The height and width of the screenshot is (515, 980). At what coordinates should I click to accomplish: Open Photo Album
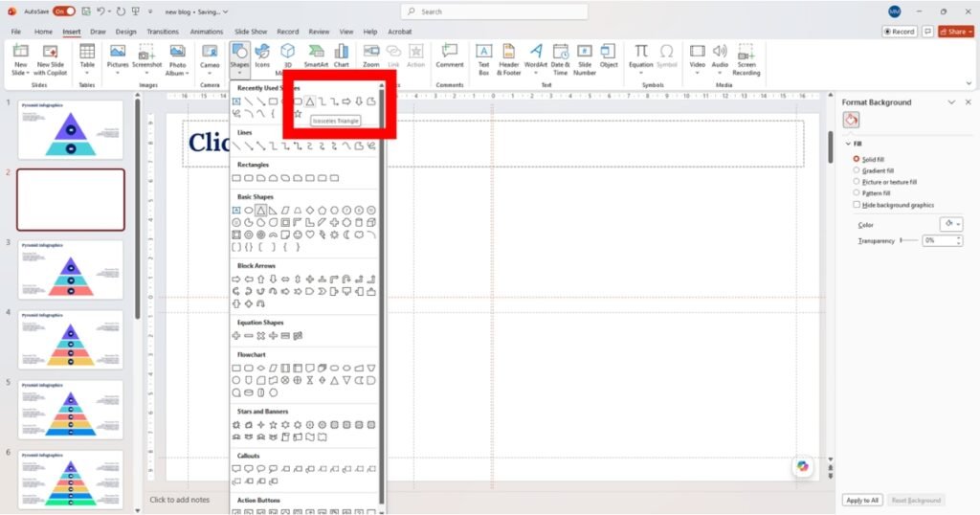pos(177,60)
